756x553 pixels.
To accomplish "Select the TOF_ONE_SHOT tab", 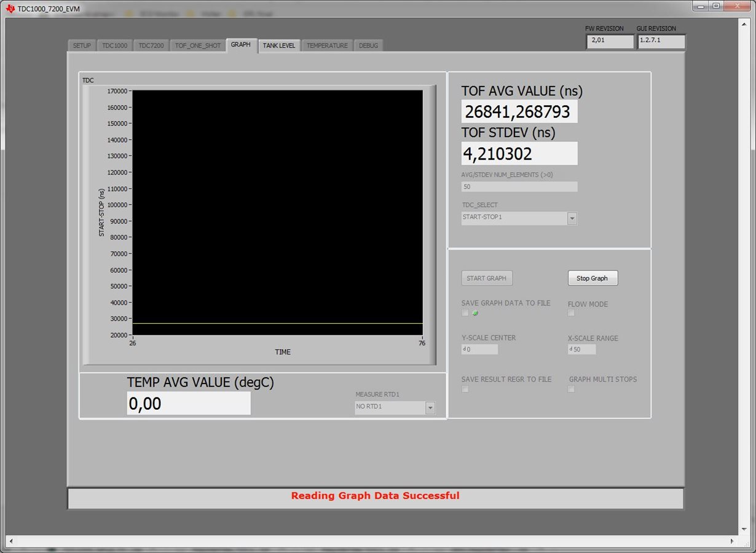I will [x=197, y=45].
